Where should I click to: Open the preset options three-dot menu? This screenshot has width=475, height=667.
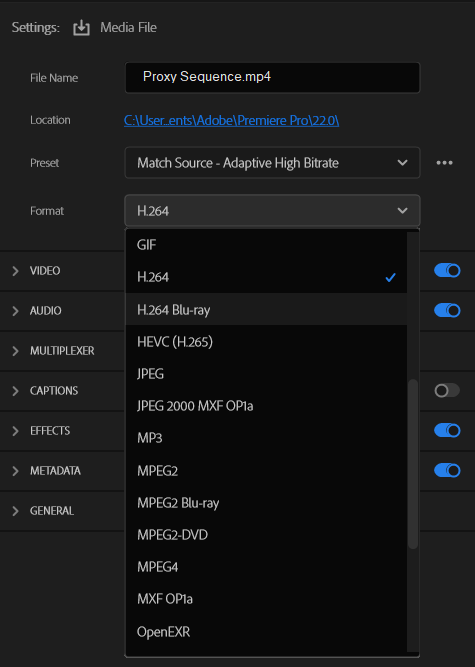[x=444, y=163]
